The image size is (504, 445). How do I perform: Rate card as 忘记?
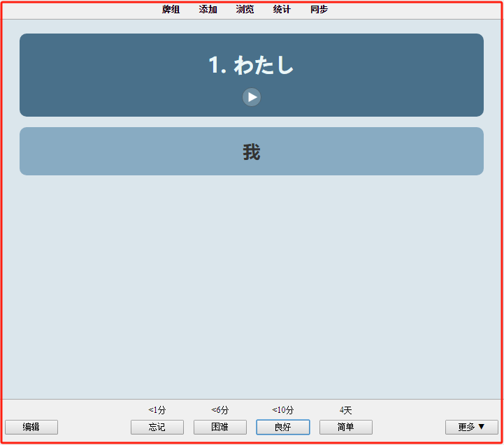tap(157, 427)
